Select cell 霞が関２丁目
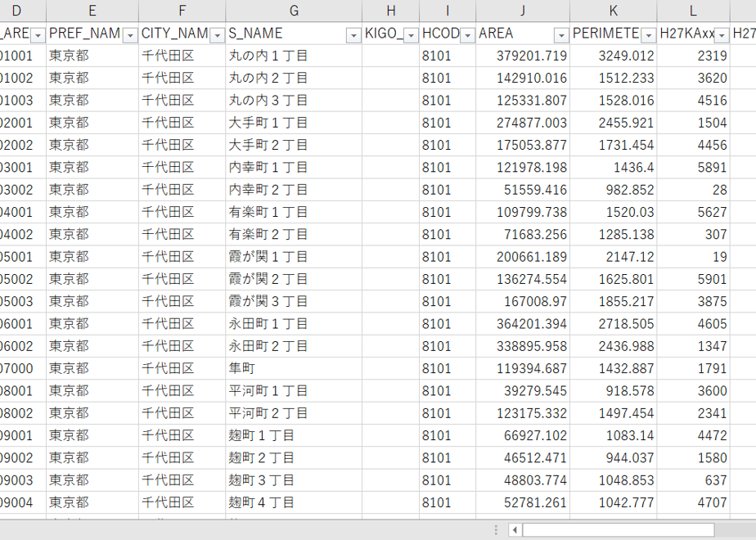The height and width of the screenshot is (540, 756). pyautogui.click(x=294, y=279)
